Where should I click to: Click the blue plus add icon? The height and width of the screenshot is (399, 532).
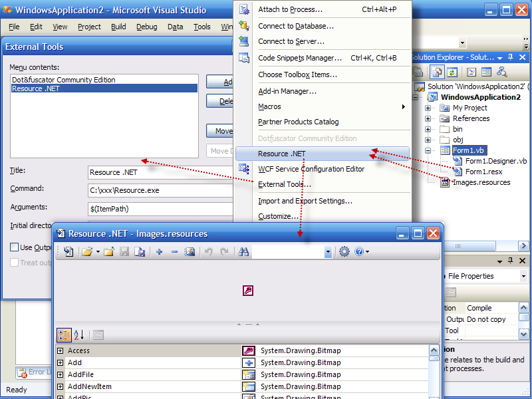pos(159,251)
